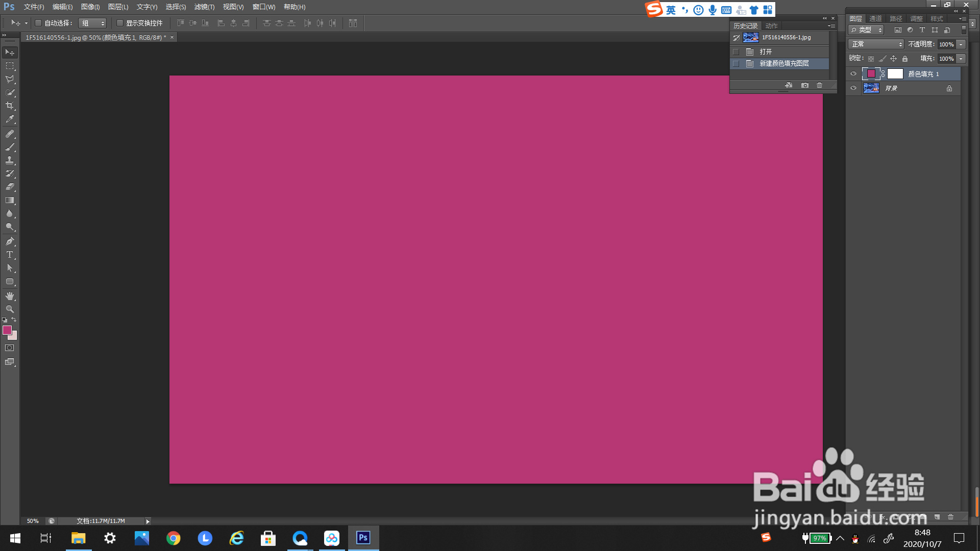Enable Show Transform Controls checkbox
Screen dimensions: 980x551
[x=120, y=23]
